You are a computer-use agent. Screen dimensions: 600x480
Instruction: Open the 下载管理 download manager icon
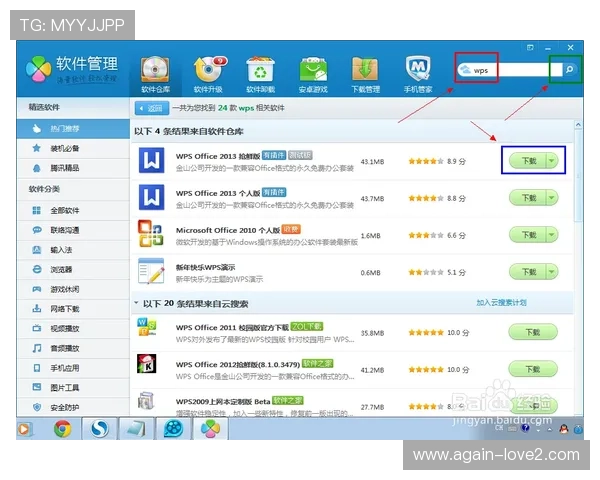pyautogui.click(x=365, y=72)
